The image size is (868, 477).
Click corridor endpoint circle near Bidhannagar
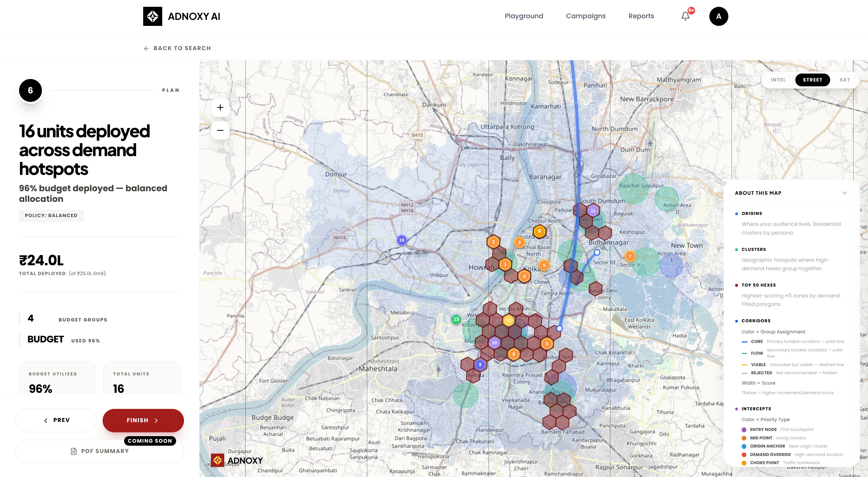click(x=597, y=252)
